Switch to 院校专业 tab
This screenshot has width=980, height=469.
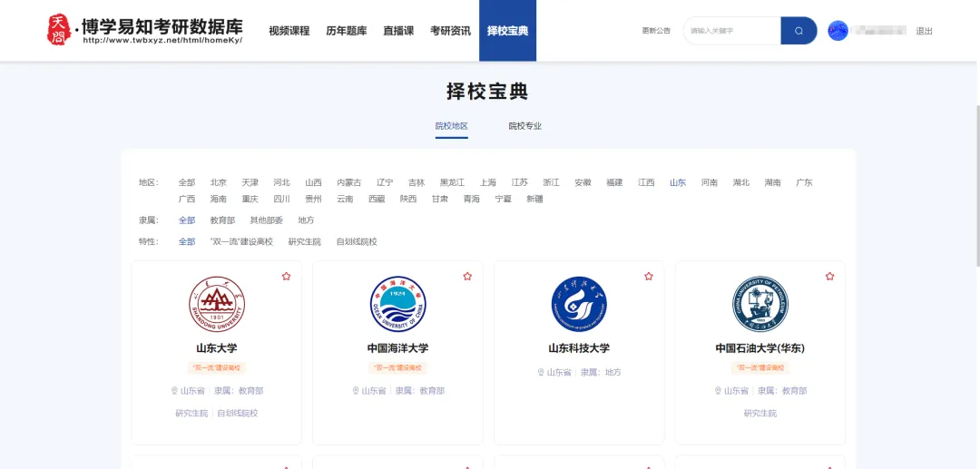524,126
